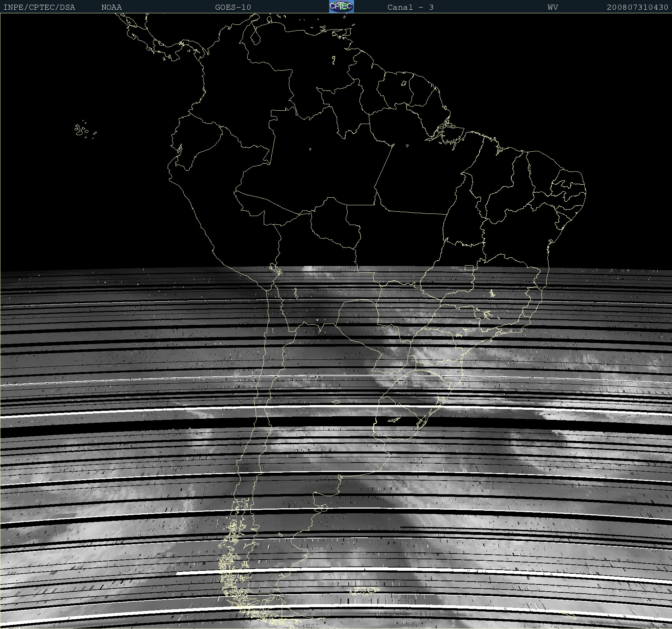
Task: Click the Península Valdés outline on Argentina's coast
Action: tap(323, 508)
